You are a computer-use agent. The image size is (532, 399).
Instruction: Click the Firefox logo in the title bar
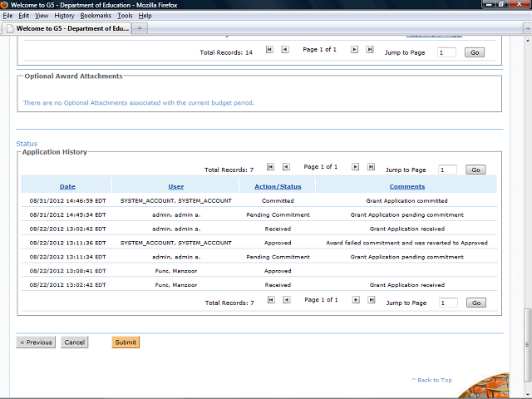(x=7, y=5)
